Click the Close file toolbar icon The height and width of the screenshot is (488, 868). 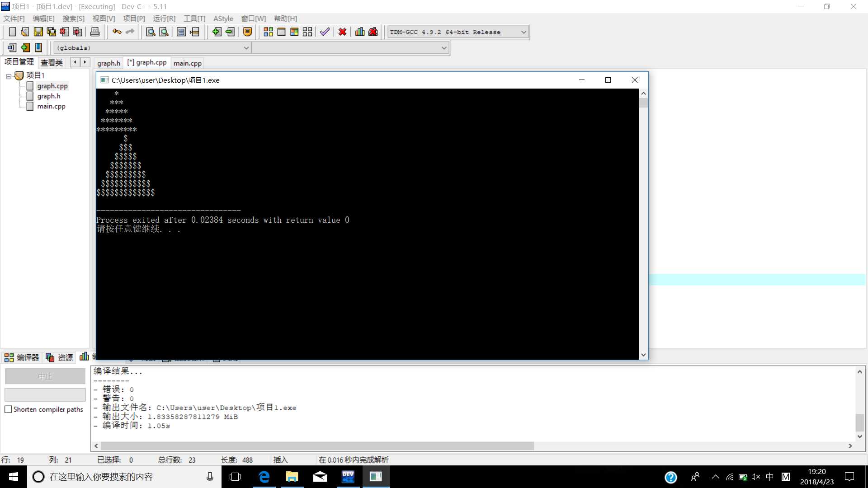tap(65, 32)
